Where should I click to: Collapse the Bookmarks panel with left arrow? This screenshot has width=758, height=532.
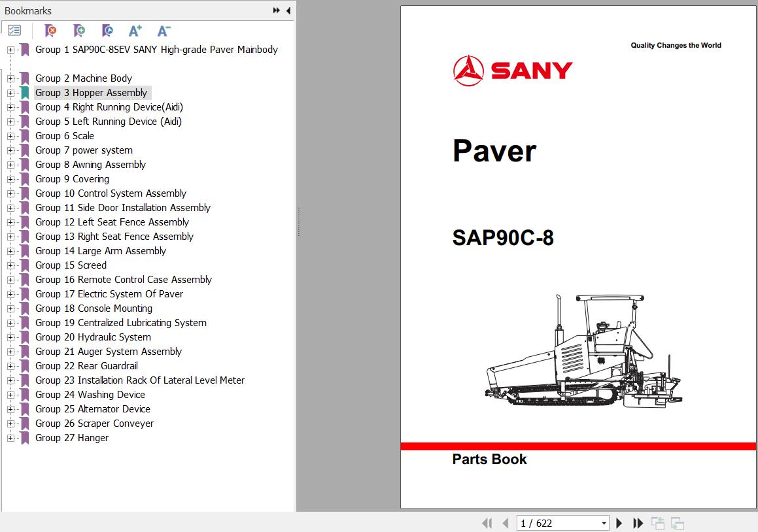point(288,10)
